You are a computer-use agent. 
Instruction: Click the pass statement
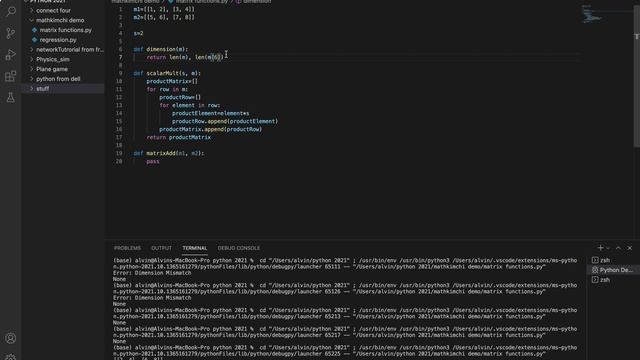point(153,162)
